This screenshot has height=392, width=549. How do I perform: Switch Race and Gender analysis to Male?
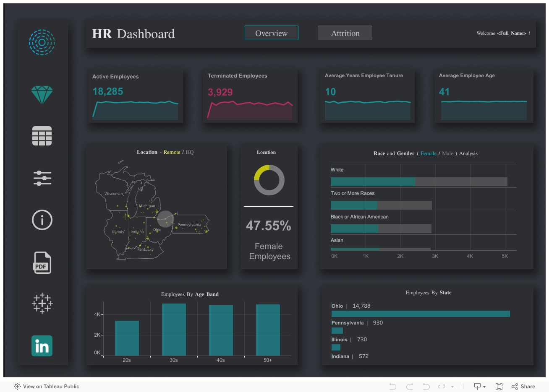(447, 153)
